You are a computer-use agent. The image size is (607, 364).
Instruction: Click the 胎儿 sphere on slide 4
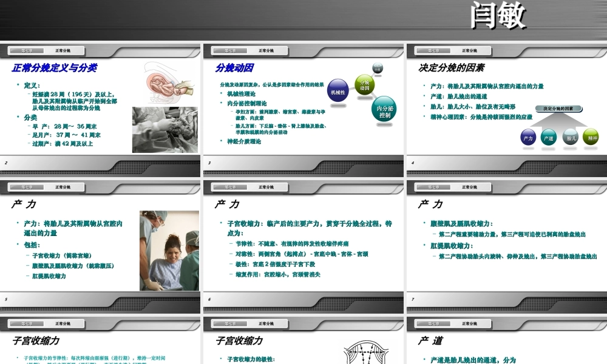pos(571,138)
